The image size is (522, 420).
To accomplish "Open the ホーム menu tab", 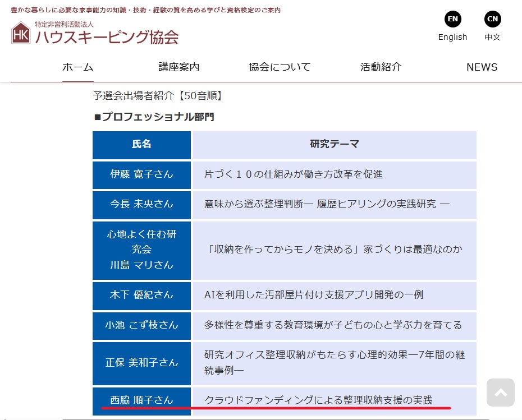I will click(77, 67).
